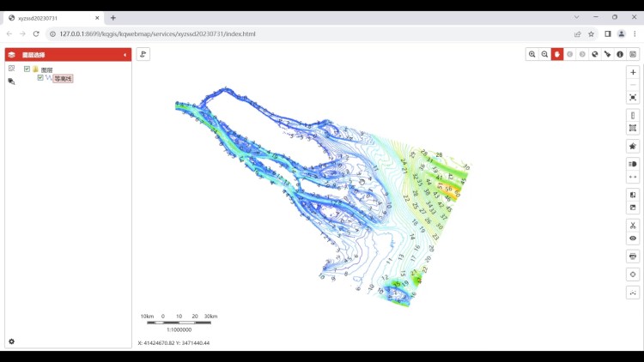
Task: Click the 图层 folder tree node
Action: [x=46, y=69]
